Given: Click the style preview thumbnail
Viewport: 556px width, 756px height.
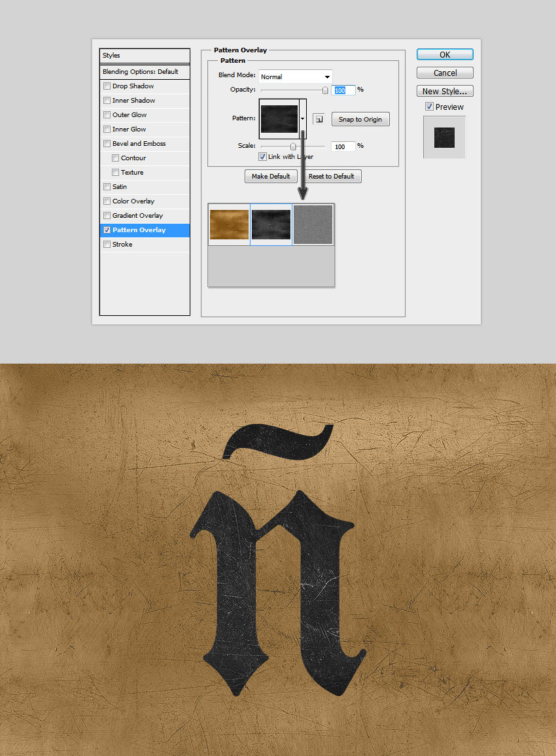Looking at the screenshot, I should click(444, 137).
